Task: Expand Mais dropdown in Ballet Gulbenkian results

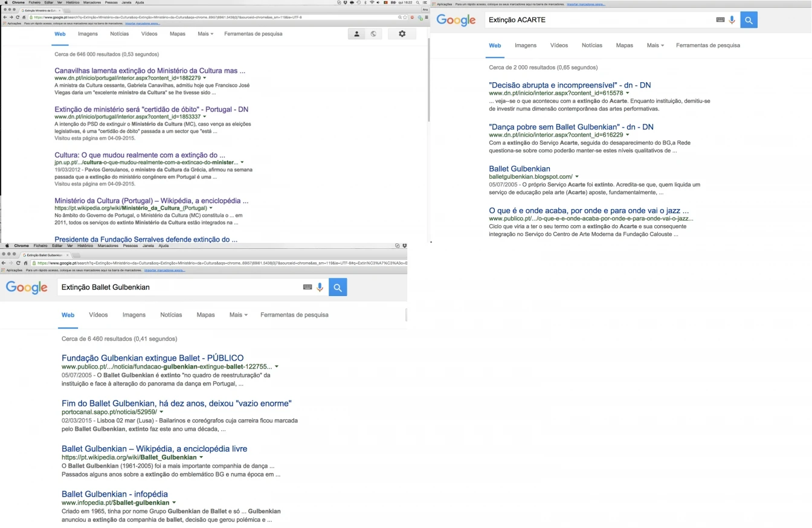Action: pyautogui.click(x=238, y=315)
